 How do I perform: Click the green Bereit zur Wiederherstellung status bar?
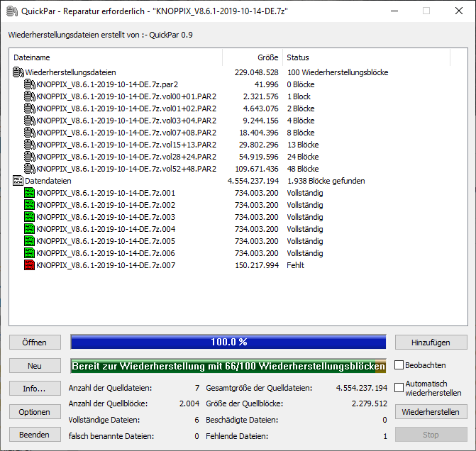click(x=228, y=366)
